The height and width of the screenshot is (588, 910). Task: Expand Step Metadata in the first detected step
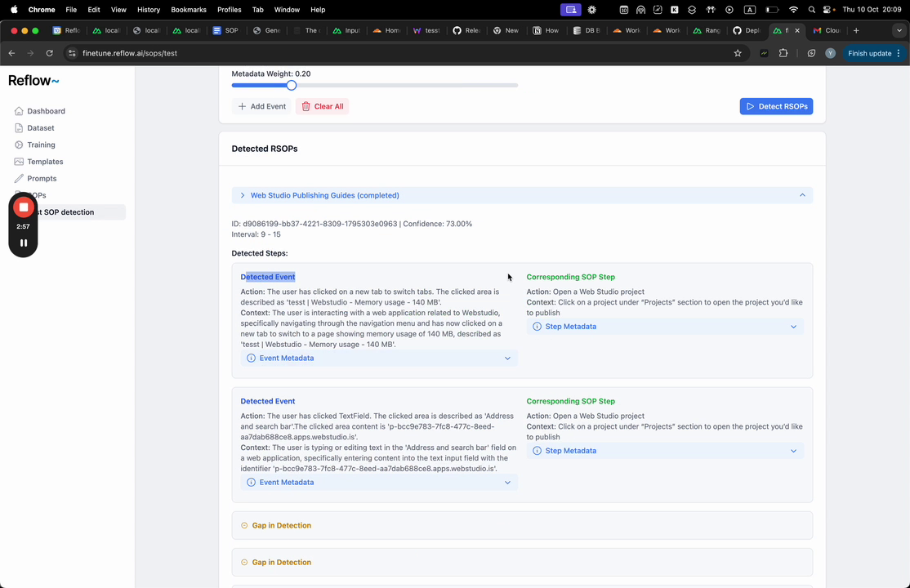point(665,326)
